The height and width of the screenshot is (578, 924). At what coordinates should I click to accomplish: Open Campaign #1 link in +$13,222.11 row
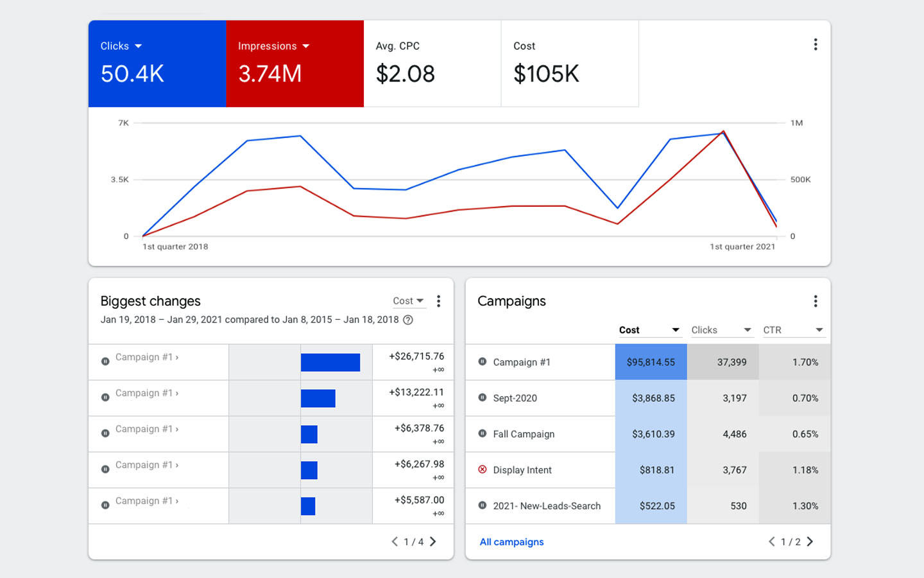click(146, 393)
